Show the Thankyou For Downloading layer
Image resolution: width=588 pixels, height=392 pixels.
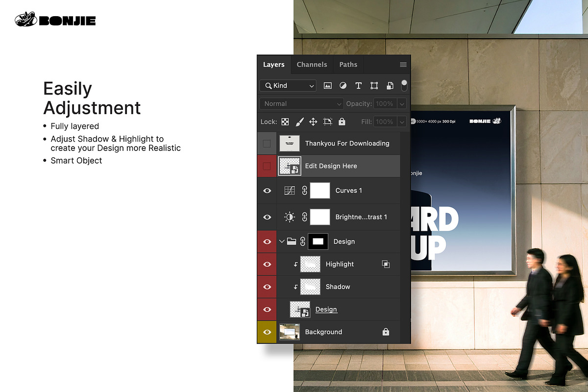coord(267,144)
